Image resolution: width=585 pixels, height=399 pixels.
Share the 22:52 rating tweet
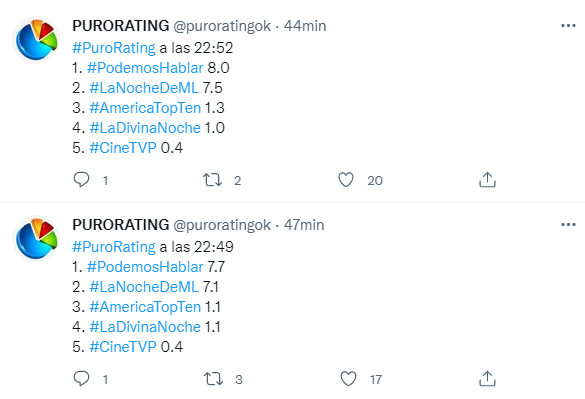pos(487,180)
